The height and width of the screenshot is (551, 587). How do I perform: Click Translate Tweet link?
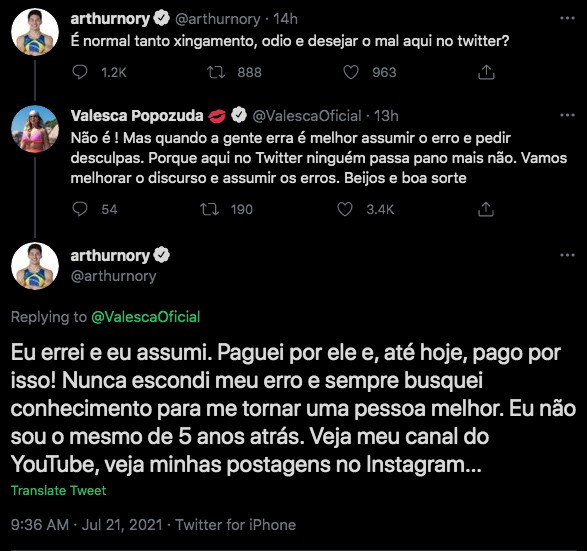click(x=58, y=490)
